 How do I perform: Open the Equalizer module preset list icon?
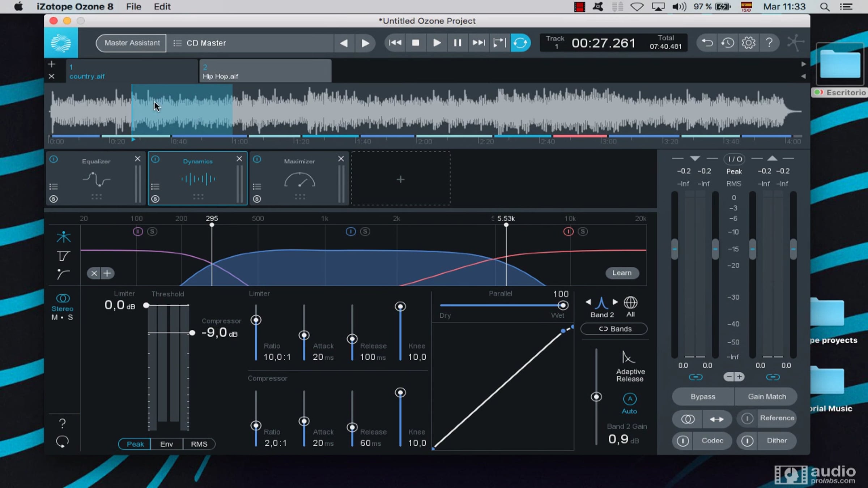click(x=54, y=187)
